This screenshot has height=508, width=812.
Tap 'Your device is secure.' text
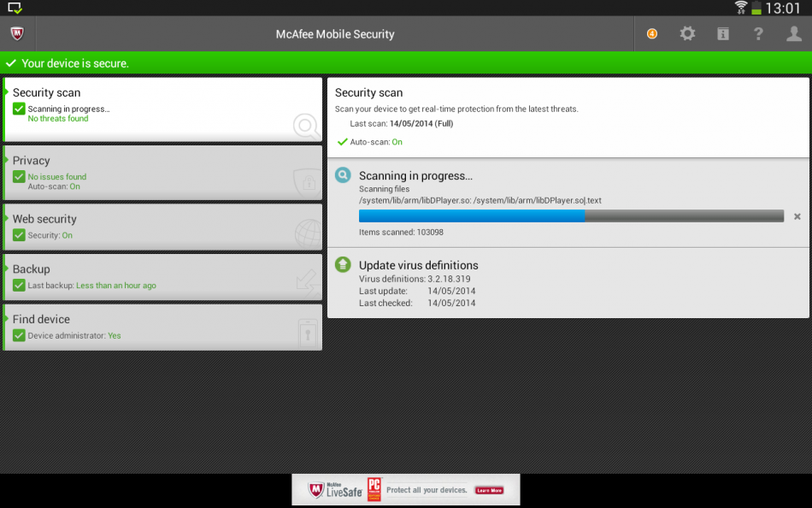tap(75, 63)
